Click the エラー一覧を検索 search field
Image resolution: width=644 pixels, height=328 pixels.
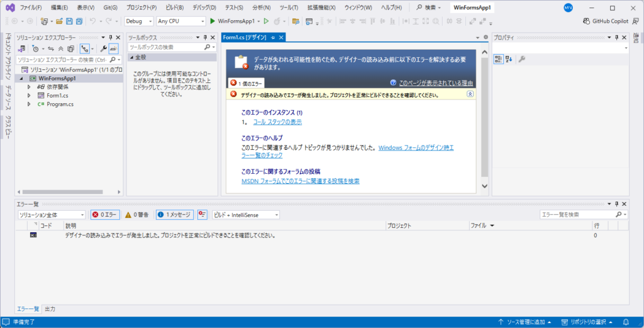coord(579,215)
